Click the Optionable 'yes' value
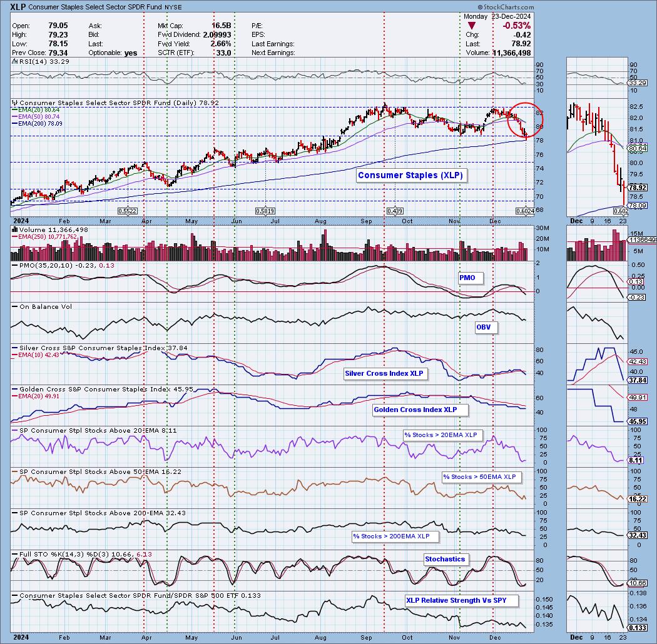Screen dimensions: 657x644 [131, 53]
